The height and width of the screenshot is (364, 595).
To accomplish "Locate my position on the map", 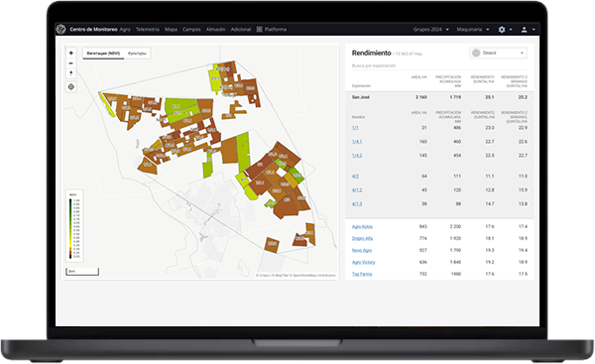I will click(71, 87).
